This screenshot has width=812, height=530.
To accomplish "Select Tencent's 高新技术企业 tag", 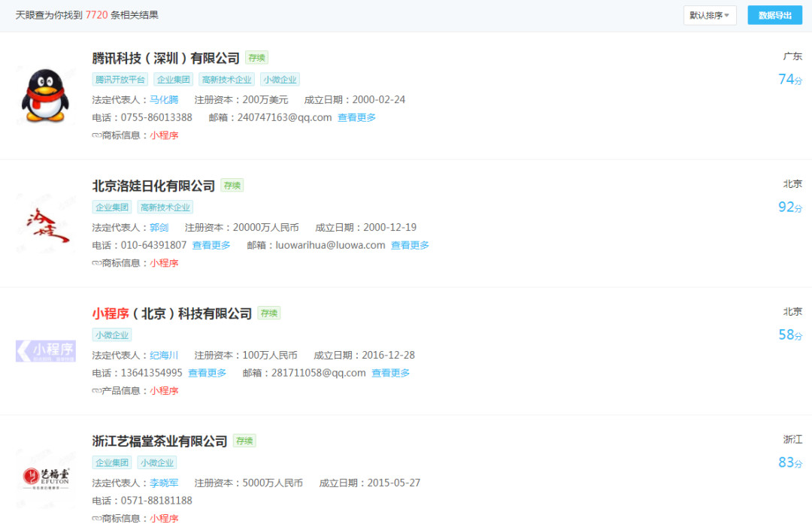I will coord(227,80).
